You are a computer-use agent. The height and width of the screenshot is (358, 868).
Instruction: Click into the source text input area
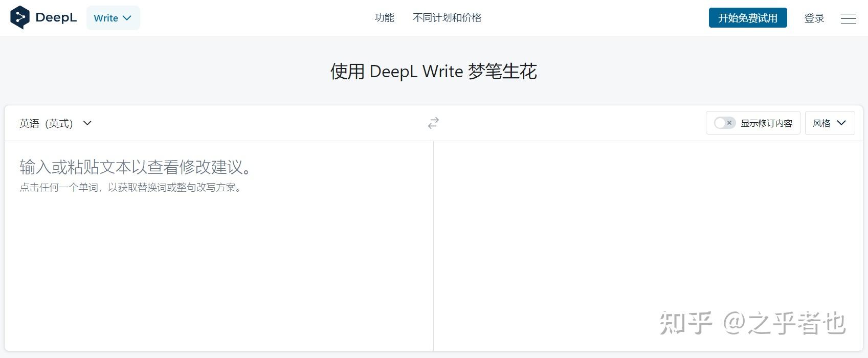(219, 245)
